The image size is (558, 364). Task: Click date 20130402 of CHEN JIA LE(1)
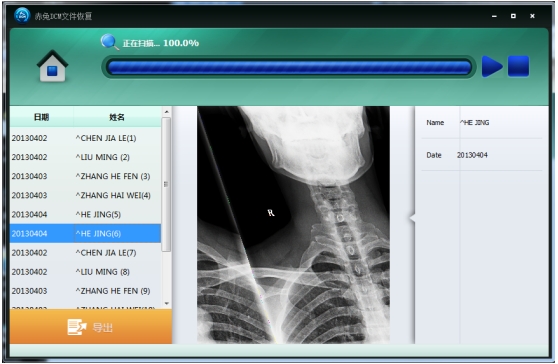pos(29,138)
